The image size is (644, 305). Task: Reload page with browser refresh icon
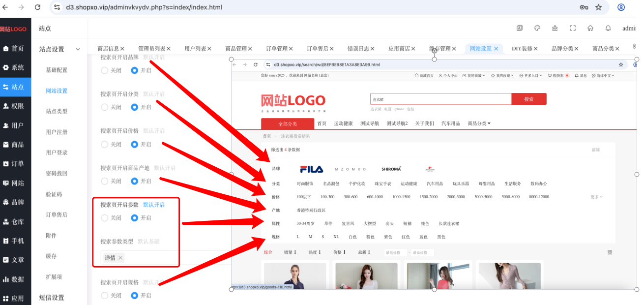pos(38,7)
